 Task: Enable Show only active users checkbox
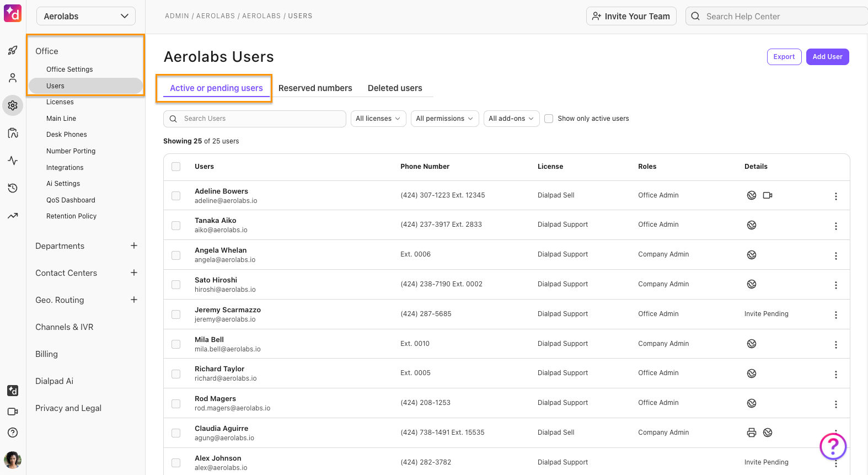pyautogui.click(x=549, y=119)
